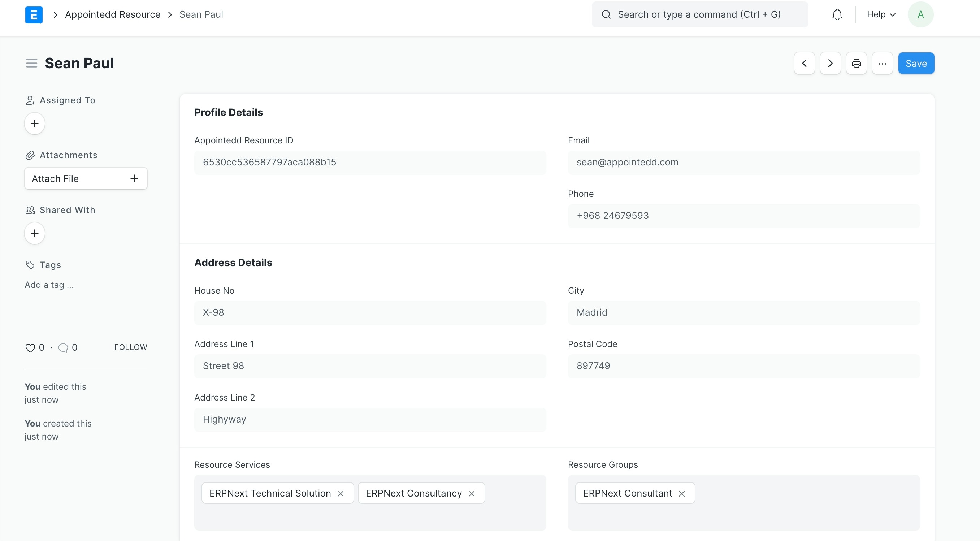Print the document via printer icon
The width and height of the screenshot is (980, 541).
(857, 63)
